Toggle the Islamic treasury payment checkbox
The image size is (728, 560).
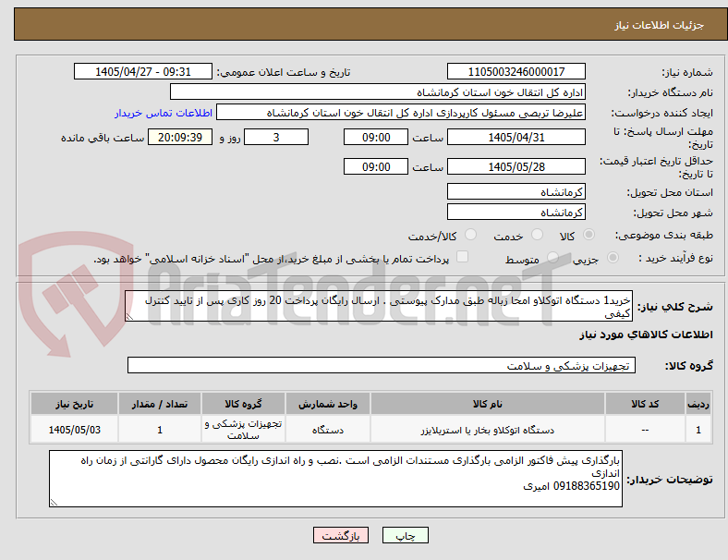(463, 257)
